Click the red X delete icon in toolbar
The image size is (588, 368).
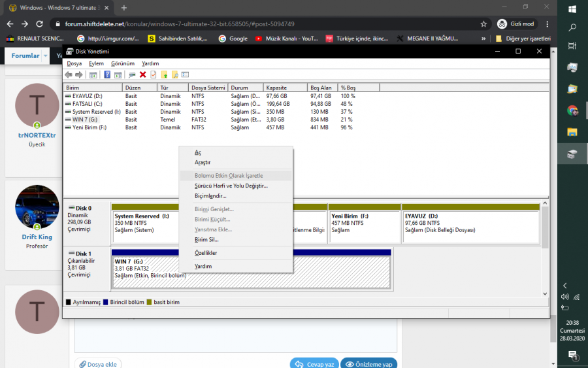point(142,75)
